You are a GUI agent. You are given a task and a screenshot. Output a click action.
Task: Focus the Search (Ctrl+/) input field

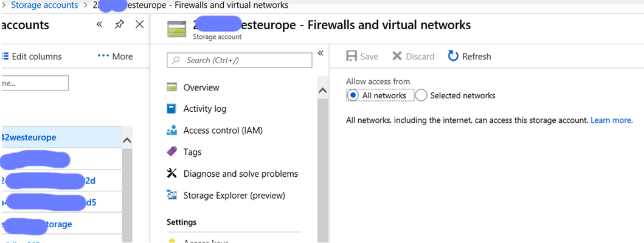point(240,60)
